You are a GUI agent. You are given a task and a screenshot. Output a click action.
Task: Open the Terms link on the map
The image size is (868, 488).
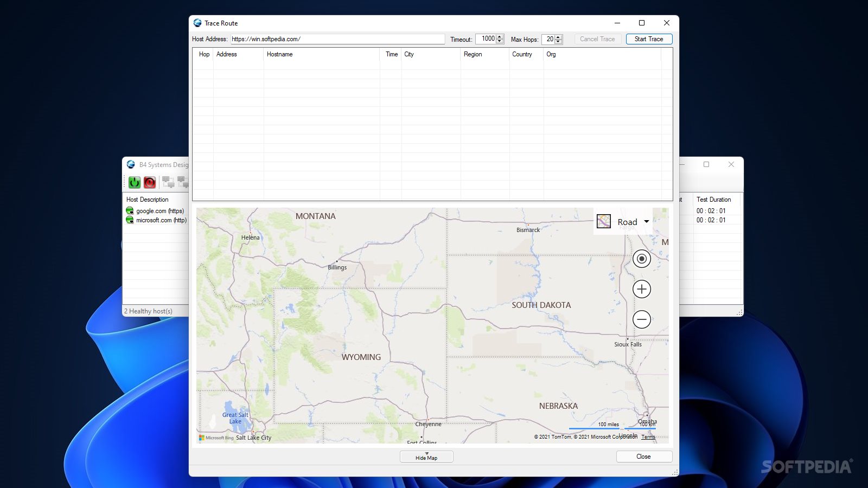click(x=648, y=437)
